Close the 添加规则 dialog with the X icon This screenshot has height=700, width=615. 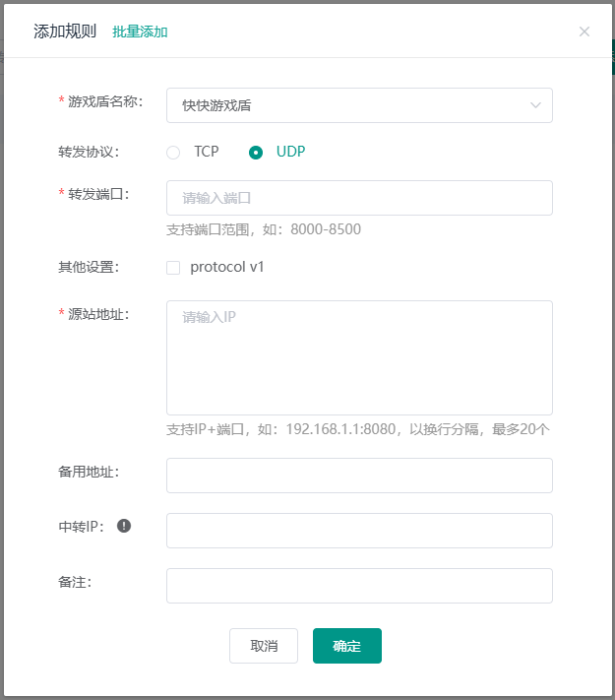tap(584, 32)
